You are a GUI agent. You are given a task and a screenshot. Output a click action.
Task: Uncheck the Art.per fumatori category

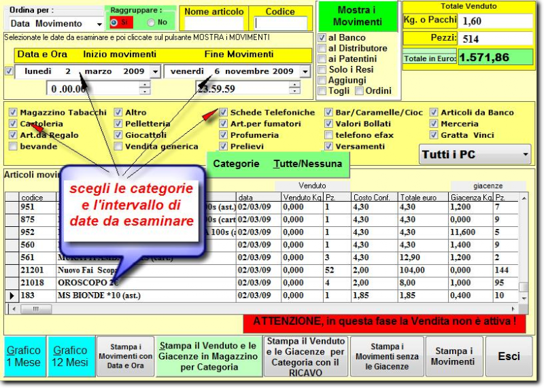[x=223, y=124]
